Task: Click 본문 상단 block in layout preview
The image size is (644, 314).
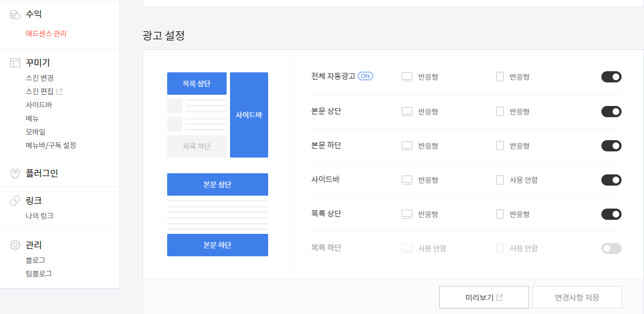Action: (x=217, y=184)
